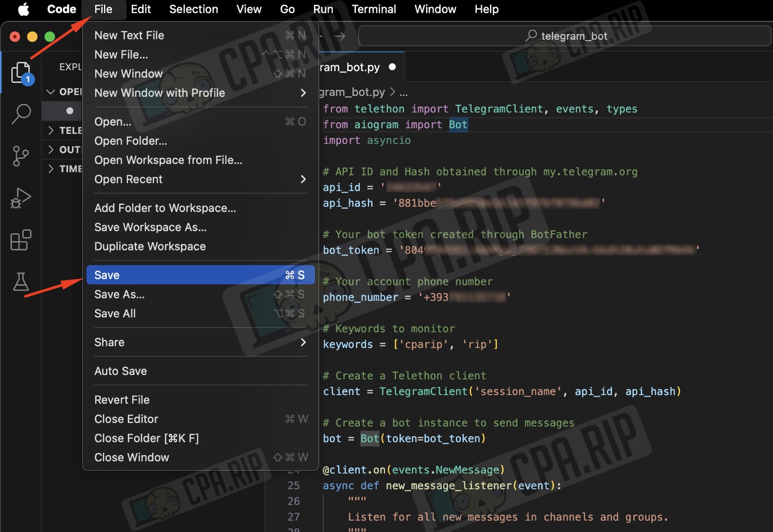
Task: Click the keywords list code line
Action: tap(410, 344)
